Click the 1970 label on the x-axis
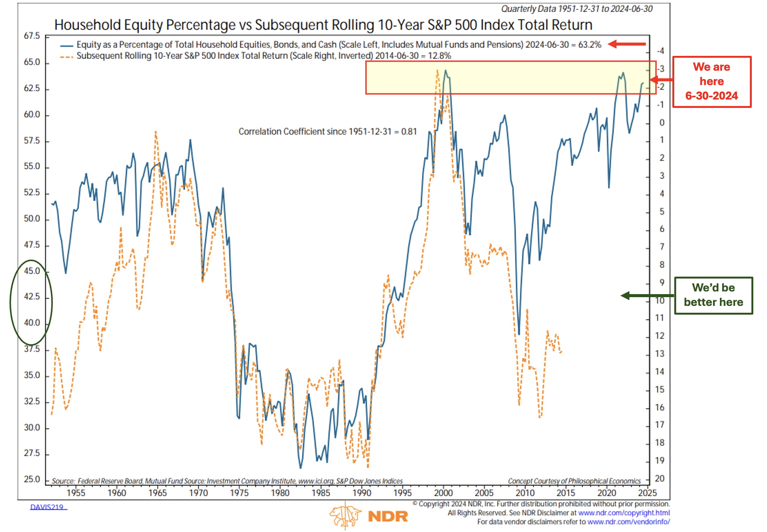 tap(198, 493)
